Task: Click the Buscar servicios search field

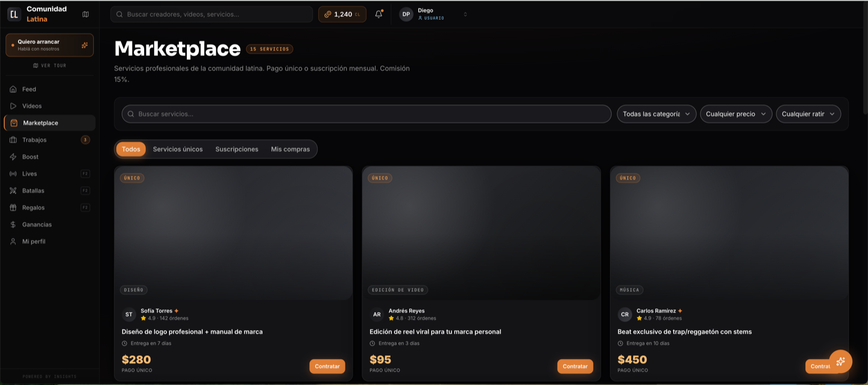Action: 366,114
